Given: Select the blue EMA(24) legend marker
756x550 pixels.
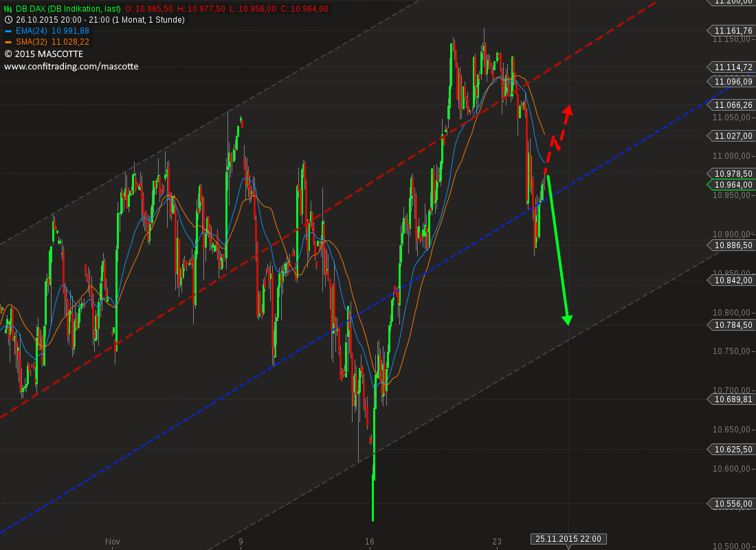Looking at the screenshot, I should pos(8,31).
